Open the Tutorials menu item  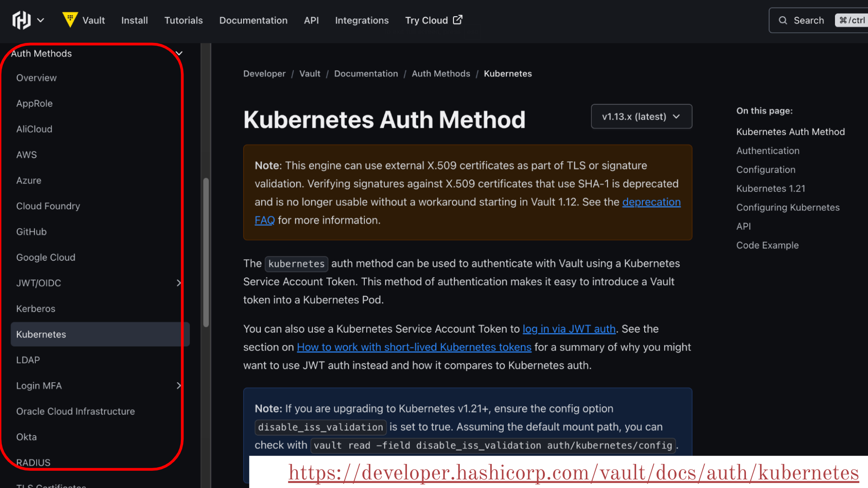[184, 20]
